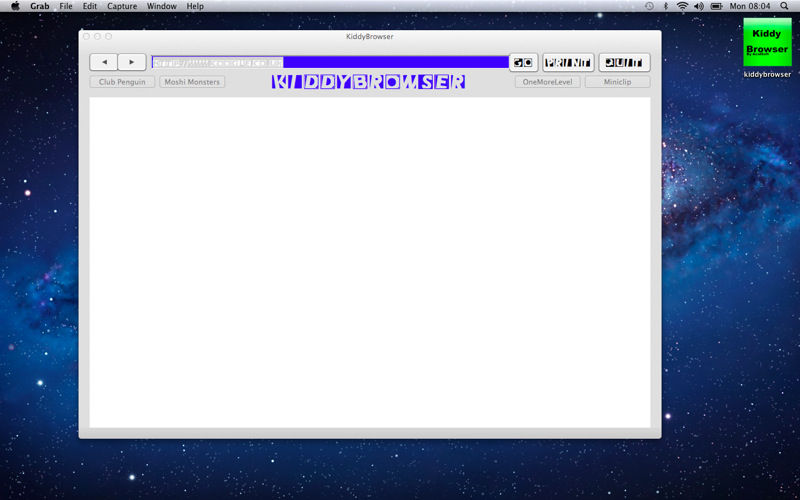The width and height of the screenshot is (800, 500).
Task: Open the Apple menu
Action: 15,6
